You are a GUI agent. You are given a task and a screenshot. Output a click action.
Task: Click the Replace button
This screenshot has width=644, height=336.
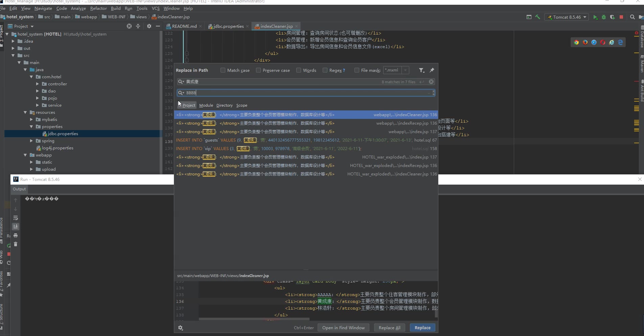(x=422, y=328)
